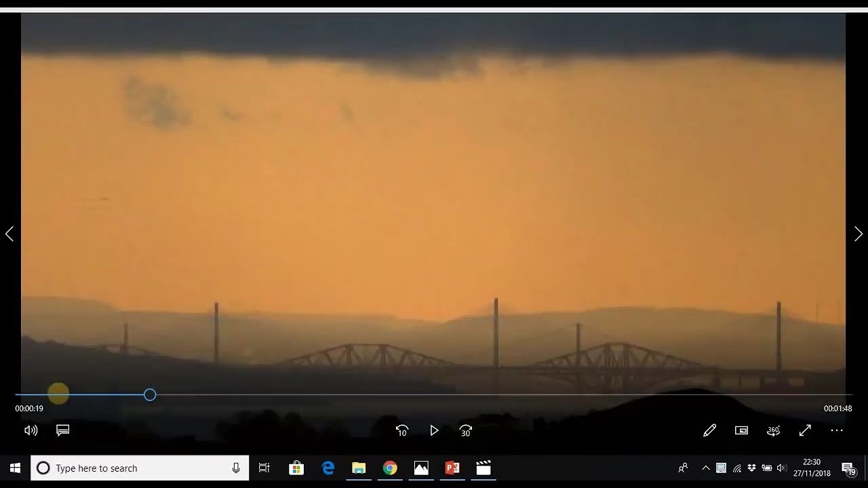Click the Type here to search box
This screenshot has width=868, height=488.
point(140,468)
